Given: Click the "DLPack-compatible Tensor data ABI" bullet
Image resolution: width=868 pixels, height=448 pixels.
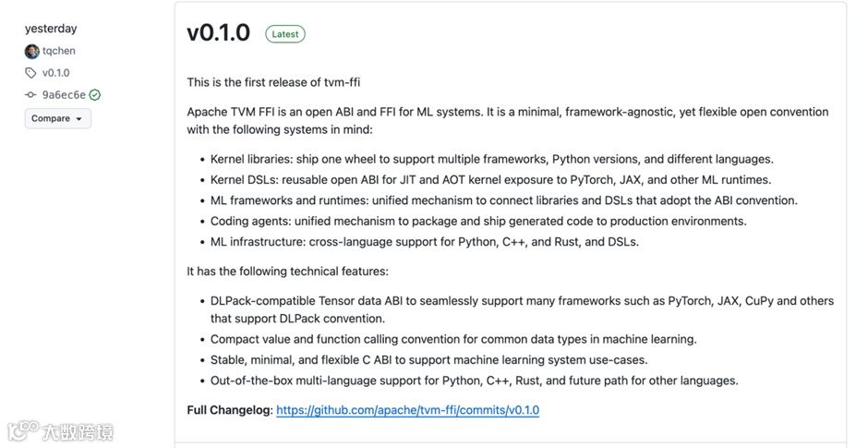Looking at the screenshot, I should 522,301.
